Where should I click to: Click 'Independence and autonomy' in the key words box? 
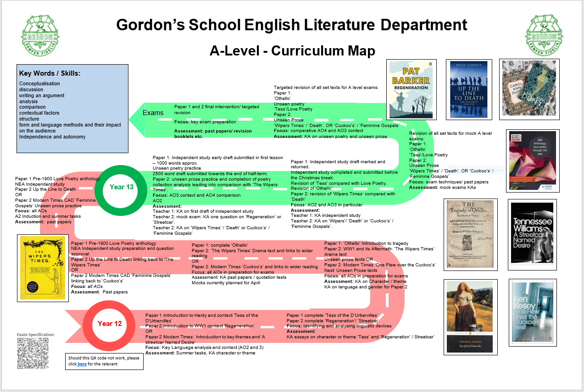pyautogui.click(x=52, y=137)
